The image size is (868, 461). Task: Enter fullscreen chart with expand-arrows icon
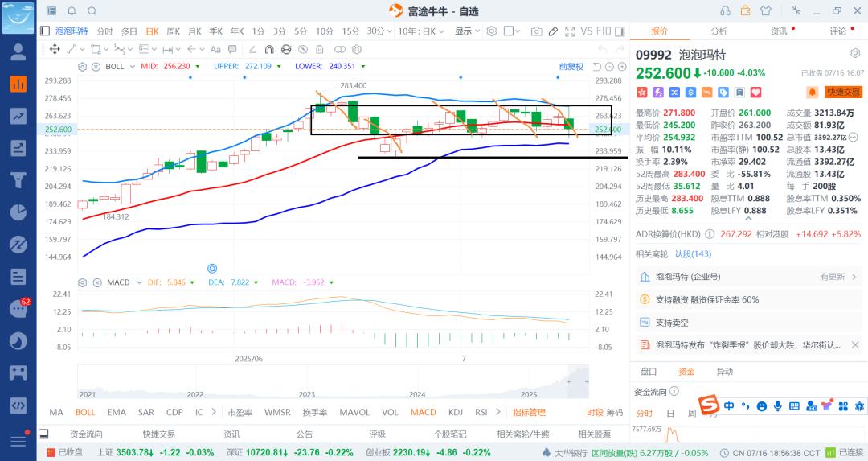click(x=570, y=31)
